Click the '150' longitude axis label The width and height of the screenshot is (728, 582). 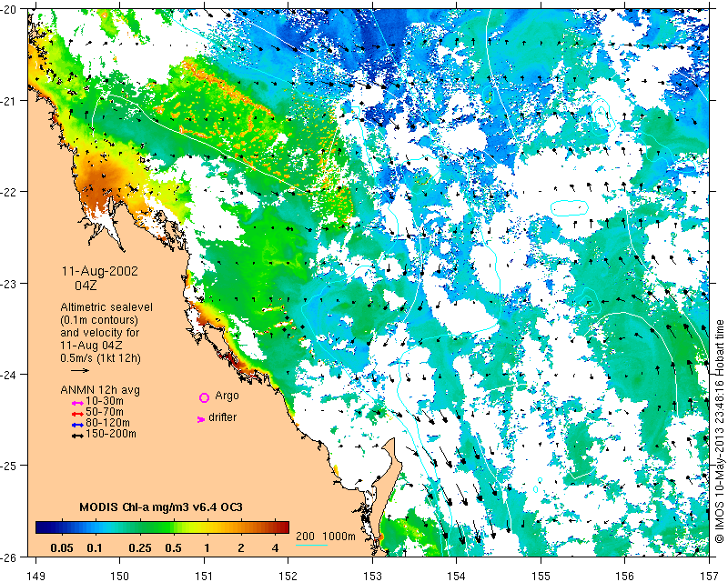click(120, 576)
